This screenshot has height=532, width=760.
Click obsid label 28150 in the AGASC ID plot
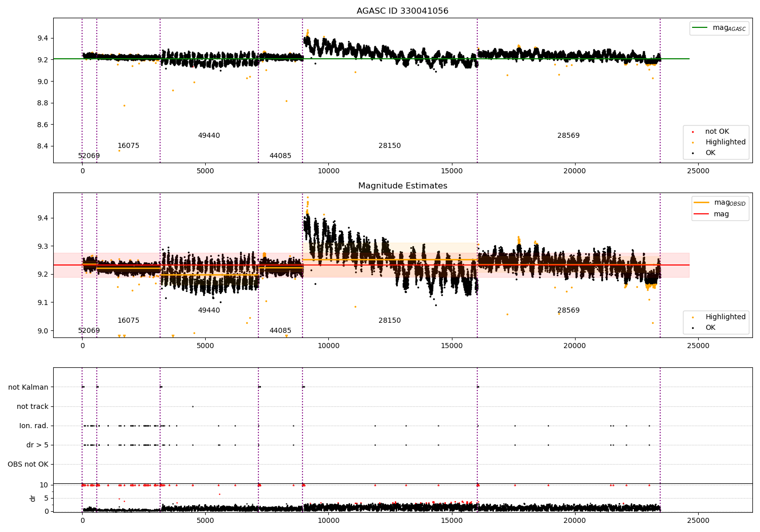coord(390,146)
